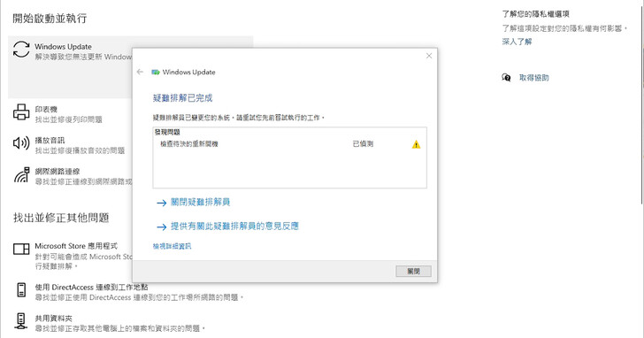644x338 pixels.
Task: Open 檢視詳細資訊 link
Action: coord(172,246)
